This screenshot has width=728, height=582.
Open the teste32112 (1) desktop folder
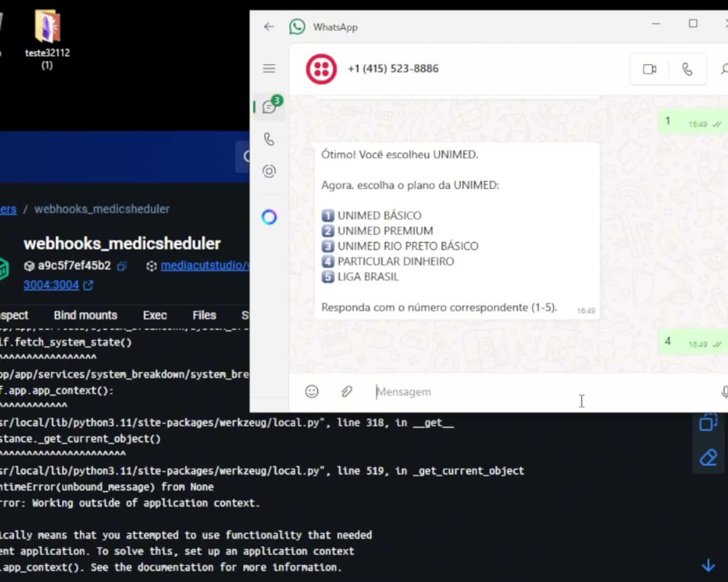coord(47,40)
